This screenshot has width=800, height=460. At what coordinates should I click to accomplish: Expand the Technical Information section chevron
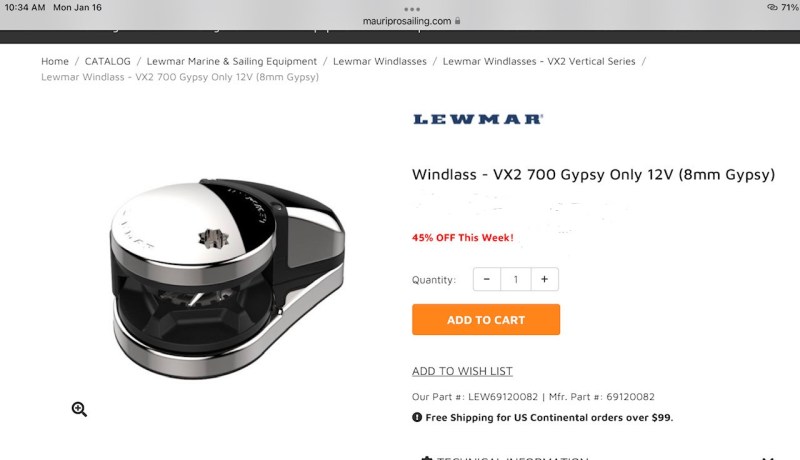(768, 458)
